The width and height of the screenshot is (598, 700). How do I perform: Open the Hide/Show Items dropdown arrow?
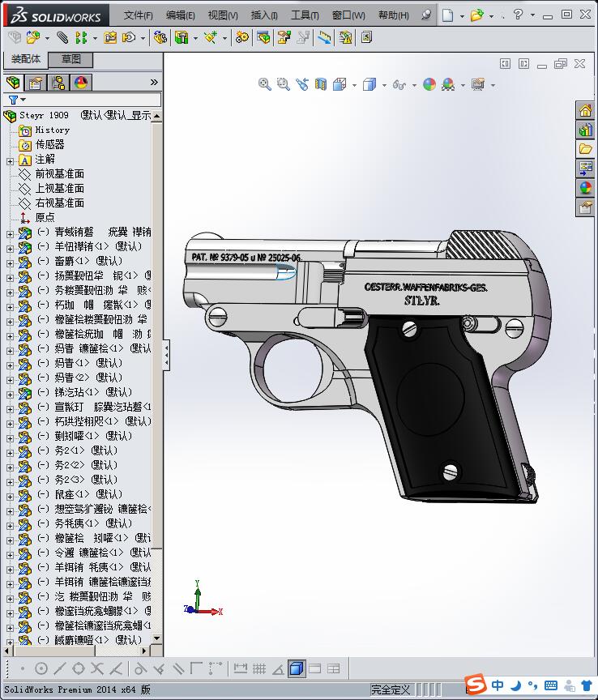point(414,85)
